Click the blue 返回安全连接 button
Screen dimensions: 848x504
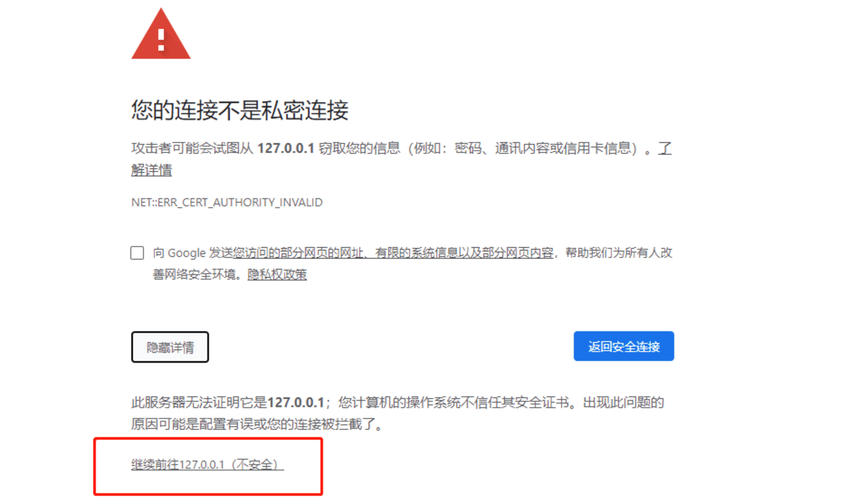pos(624,346)
